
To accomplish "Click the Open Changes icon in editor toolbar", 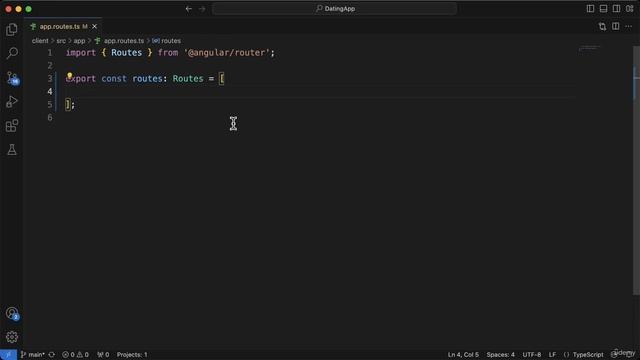I will (x=602, y=27).
